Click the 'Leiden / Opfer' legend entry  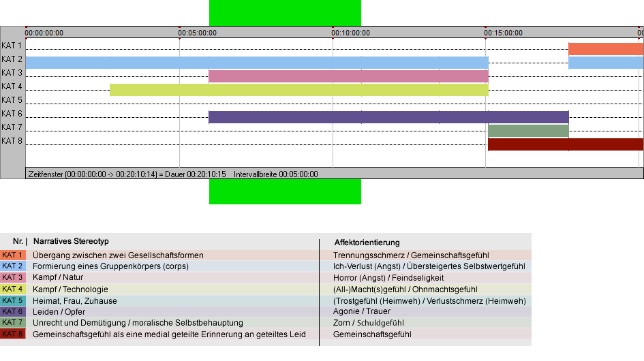point(59,312)
